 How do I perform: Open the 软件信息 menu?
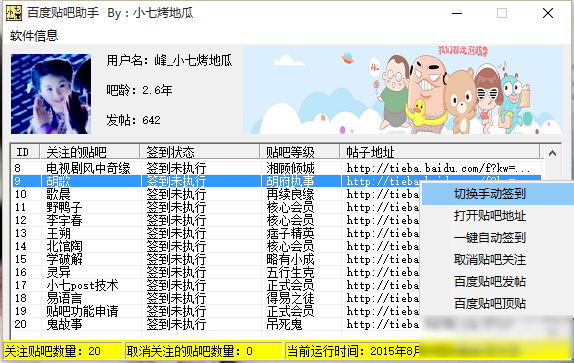[34, 35]
